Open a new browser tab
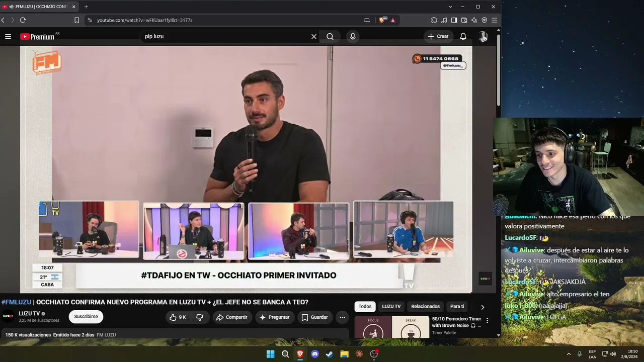This screenshot has width=644, height=362. [x=86, y=7]
